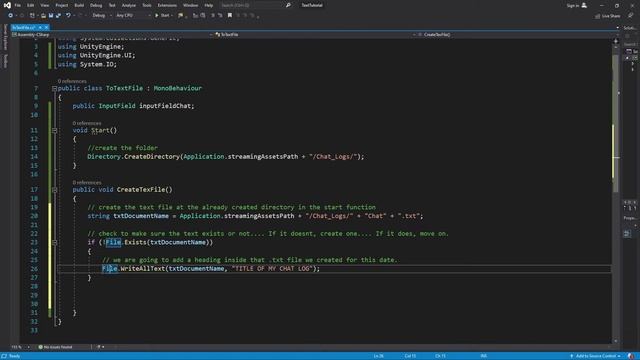Screen dimensions: 640x360
Task: Open the zoom percentage dropdown
Action: (x=20, y=347)
